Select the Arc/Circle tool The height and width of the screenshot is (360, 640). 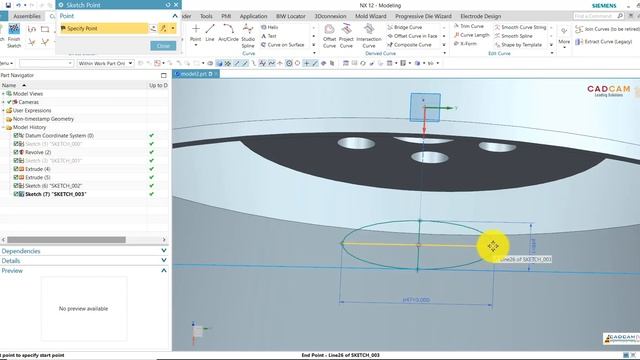pyautogui.click(x=229, y=33)
